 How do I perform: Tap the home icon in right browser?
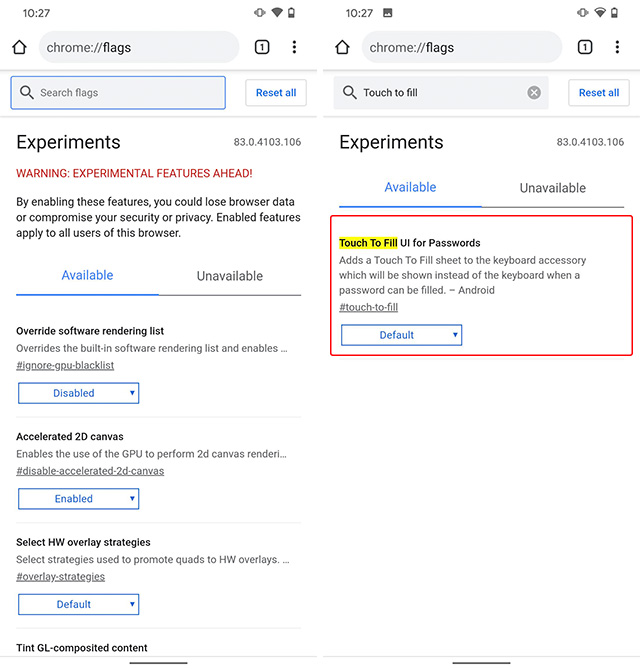pos(342,47)
